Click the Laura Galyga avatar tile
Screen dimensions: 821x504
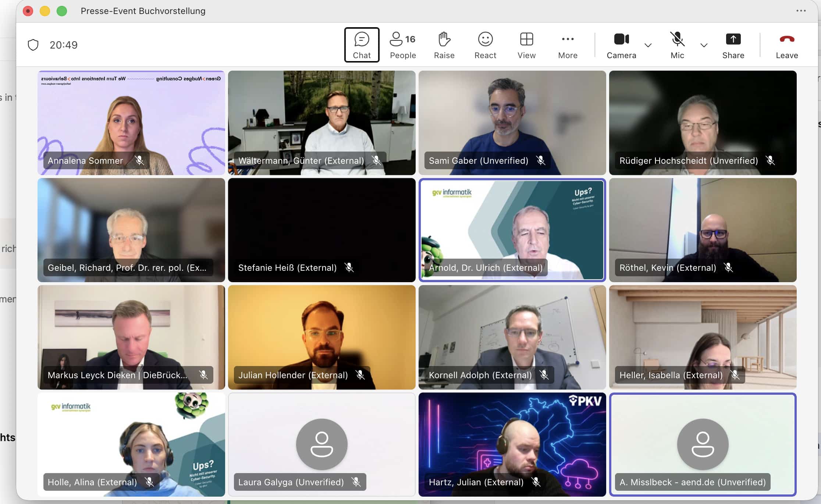coord(321,444)
